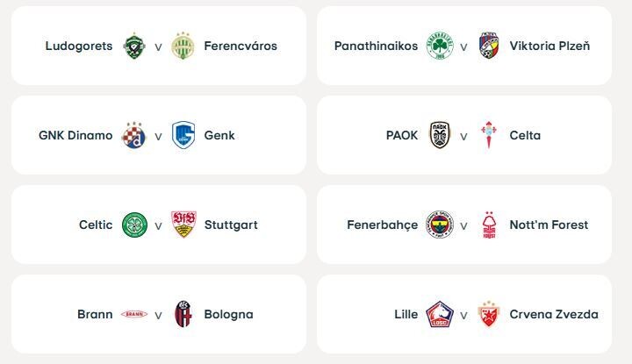Image resolution: width=632 pixels, height=364 pixels.
Task: Click the Bologna team name
Action: 228,315
